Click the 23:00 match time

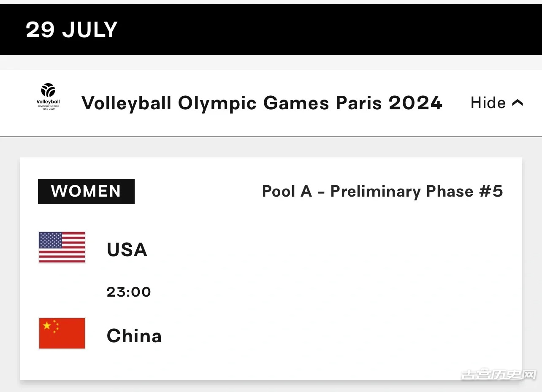tap(129, 292)
